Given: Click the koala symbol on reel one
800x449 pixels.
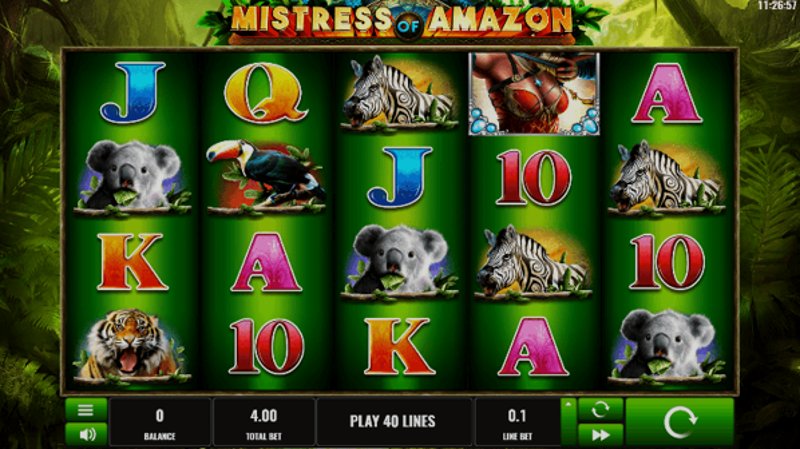Looking at the screenshot, I should [x=133, y=177].
